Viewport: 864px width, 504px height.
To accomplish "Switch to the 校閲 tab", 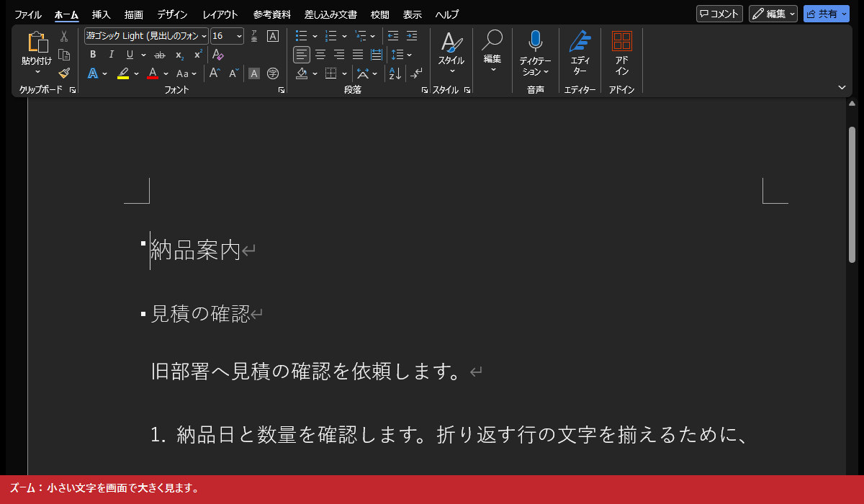I will tap(380, 14).
